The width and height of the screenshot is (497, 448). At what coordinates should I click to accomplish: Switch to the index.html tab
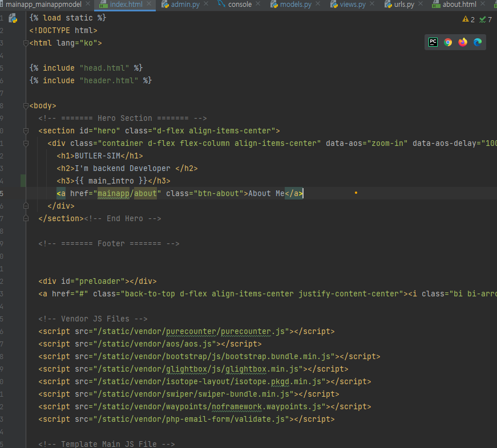(x=126, y=5)
